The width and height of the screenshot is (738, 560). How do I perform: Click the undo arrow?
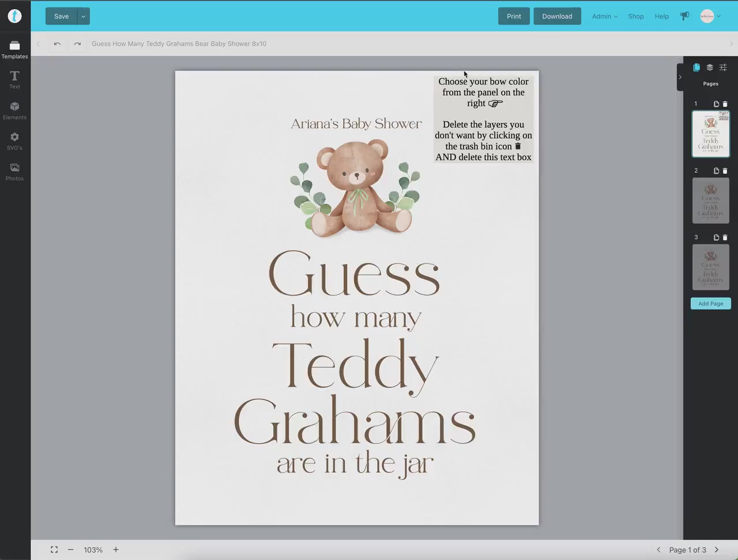(x=57, y=44)
